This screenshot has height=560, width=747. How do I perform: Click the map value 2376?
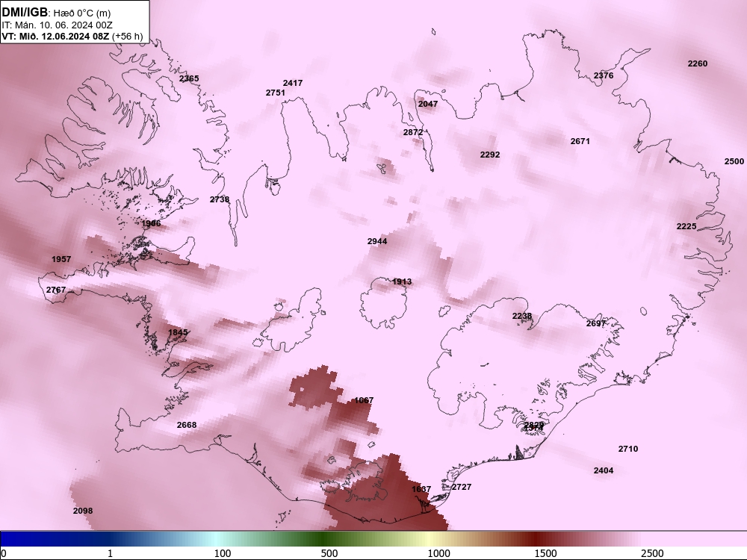[604, 75]
